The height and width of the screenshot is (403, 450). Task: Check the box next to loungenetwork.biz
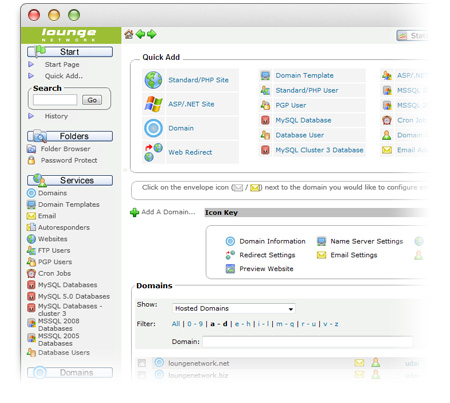[x=142, y=375]
